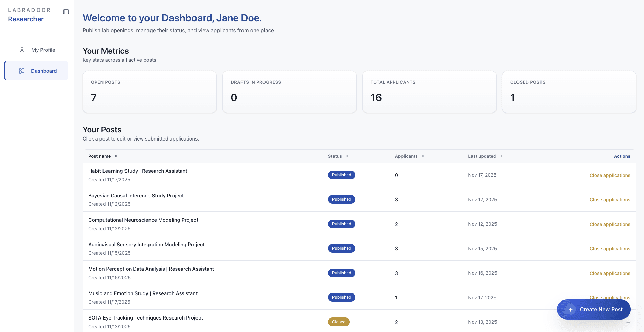
Task: Close applications for Motion Perception Data Analysis
Action: coord(610,273)
